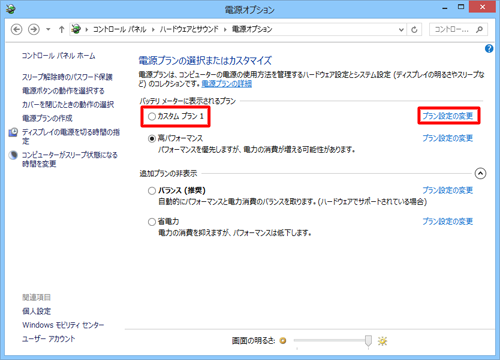500x360 pixels.
Task: Open address bar history dropdown
Action: pyautogui.click(x=401, y=29)
